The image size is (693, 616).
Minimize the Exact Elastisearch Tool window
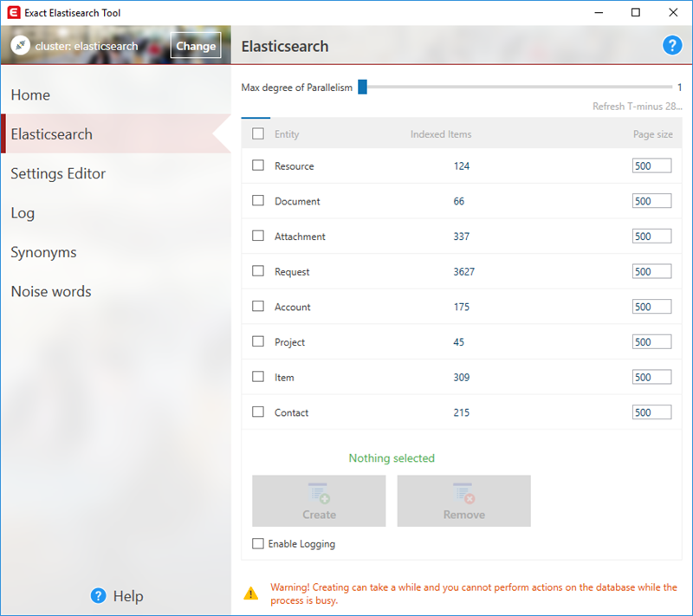pos(599,12)
